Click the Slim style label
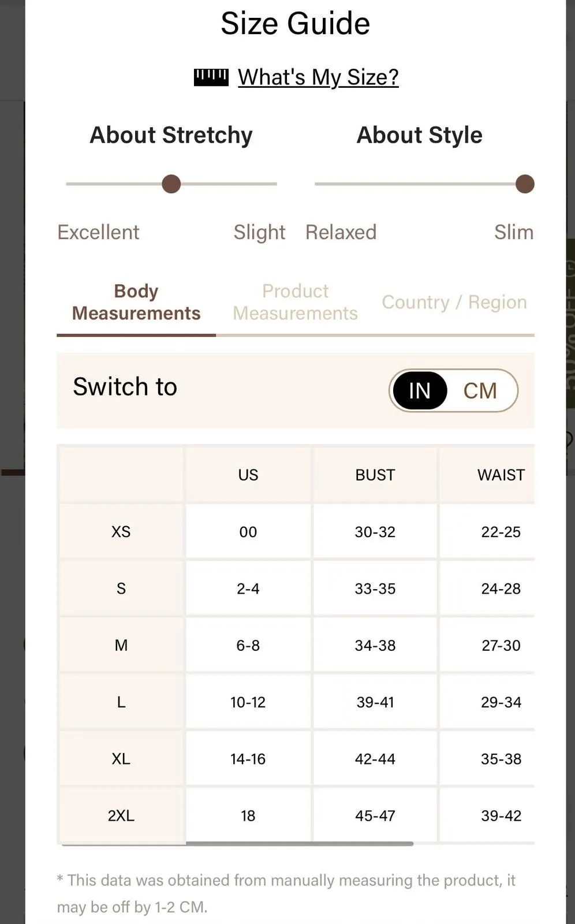This screenshot has width=575, height=924. (514, 232)
